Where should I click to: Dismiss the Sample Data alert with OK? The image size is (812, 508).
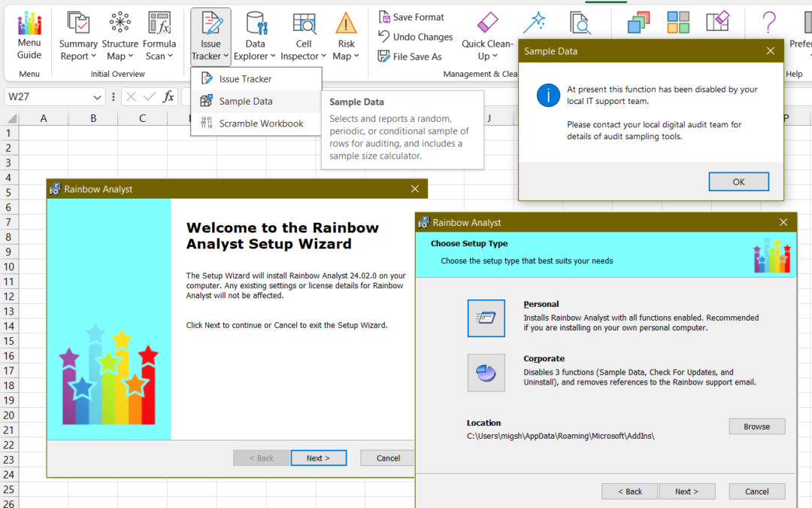(x=738, y=181)
